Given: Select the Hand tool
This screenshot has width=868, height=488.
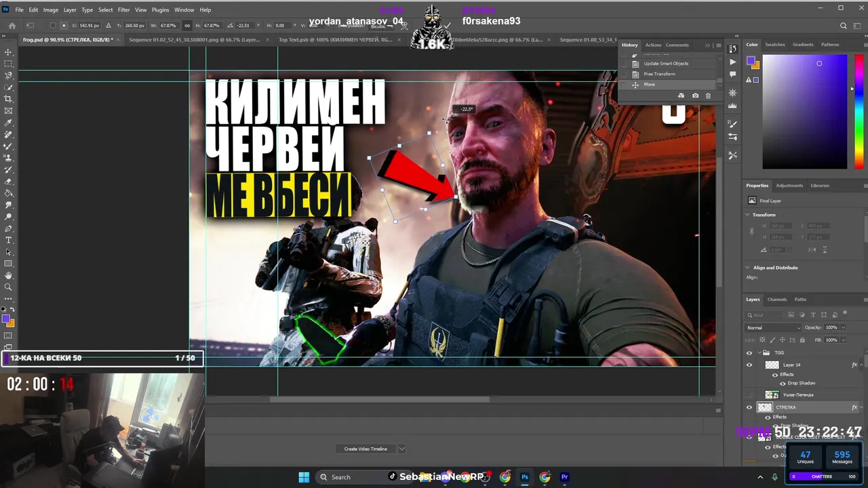Looking at the screenshot, I should [x=8, y=275].
